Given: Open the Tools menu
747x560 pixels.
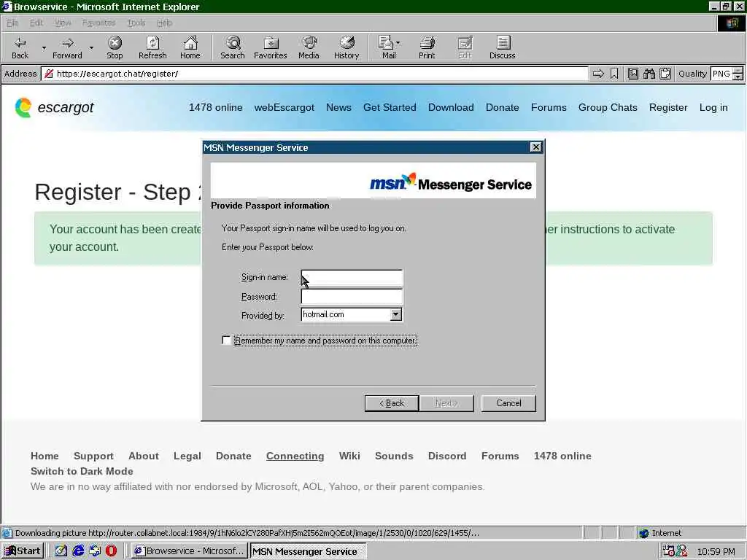Looking at the screenshot, I should (136, 23).
